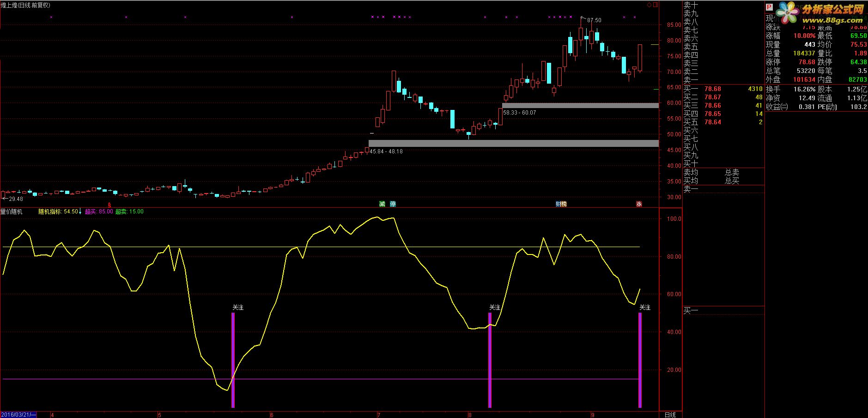868x418 pixels.
Task: Click the 量比 value 1.89
Action: pos(861,53)
